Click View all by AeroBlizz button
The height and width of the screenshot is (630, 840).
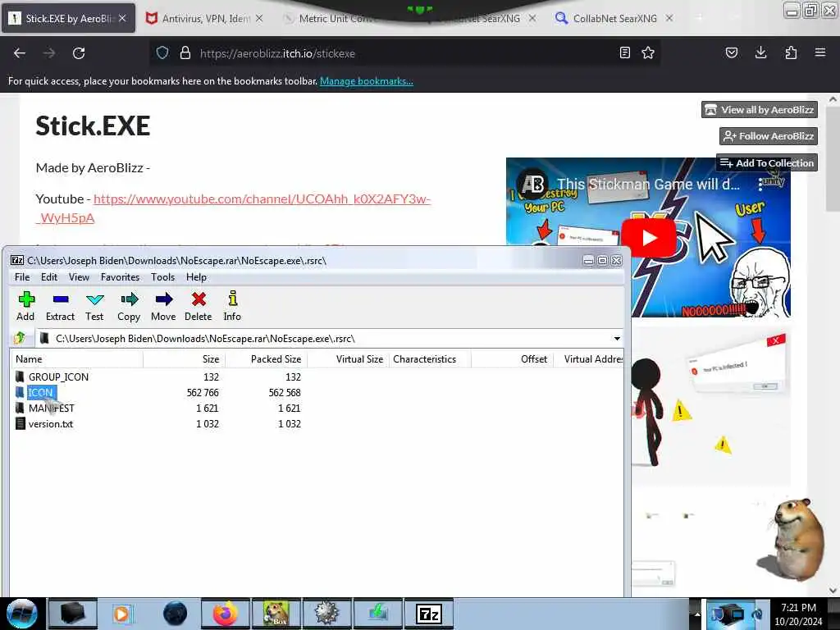click(x=759, y=110)
